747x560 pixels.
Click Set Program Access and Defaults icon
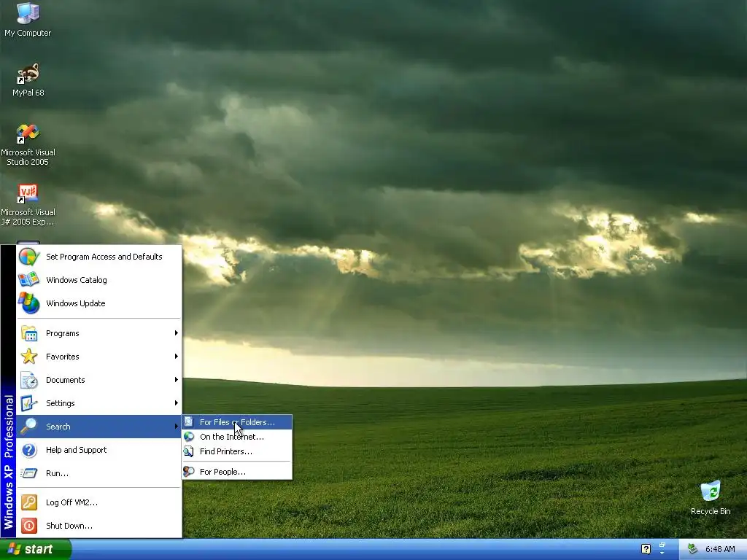pyautogui.click(x=29, y=257)
